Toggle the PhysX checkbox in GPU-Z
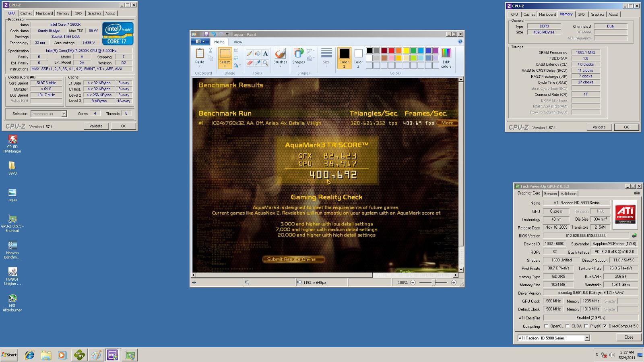The image size is (644, 362). tap(586, 326)
